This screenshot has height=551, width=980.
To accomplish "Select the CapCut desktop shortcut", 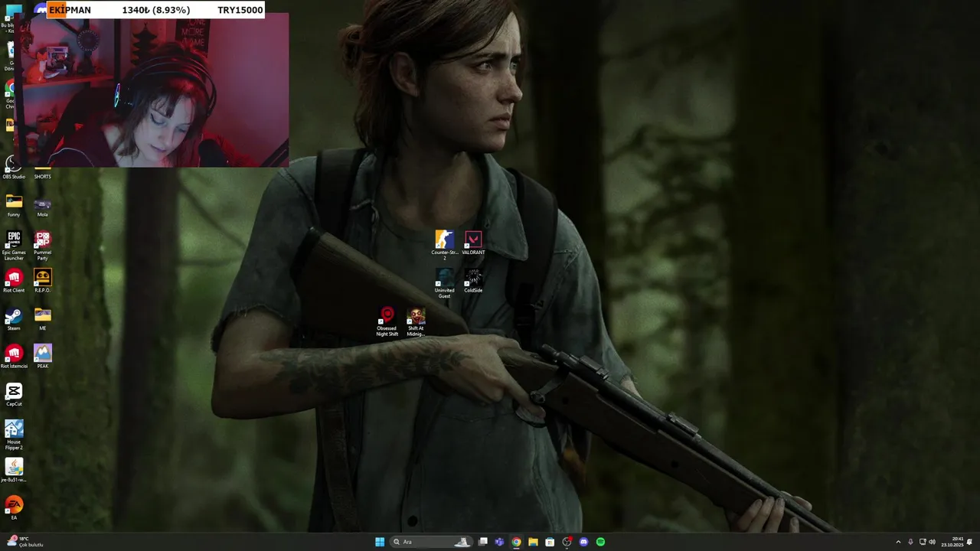I will pyautogui.click(x=14, y=395).
